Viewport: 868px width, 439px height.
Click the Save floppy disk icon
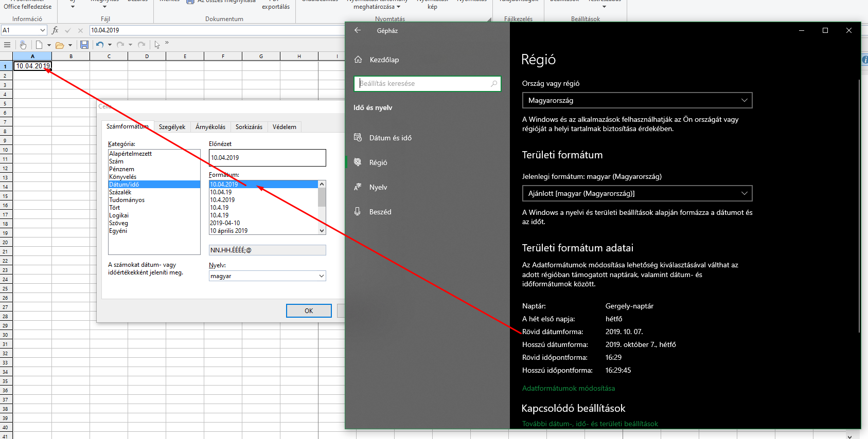84,45
